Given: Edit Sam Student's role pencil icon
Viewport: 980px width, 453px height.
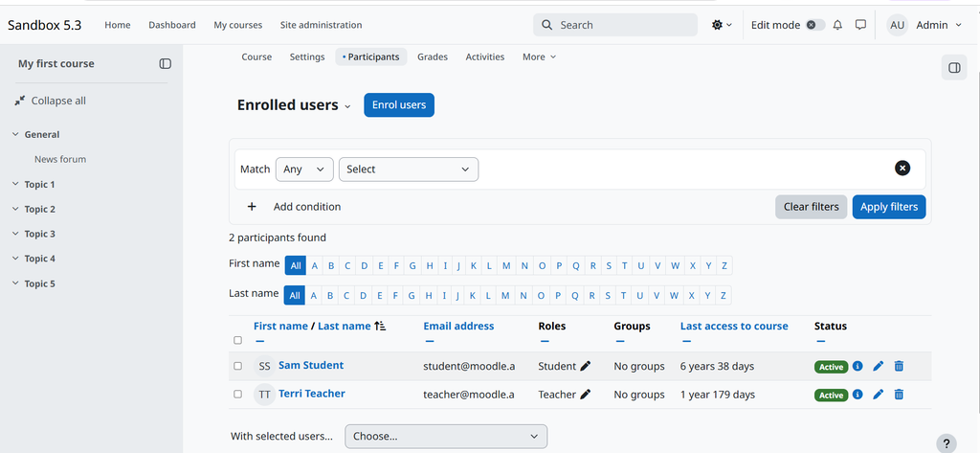Looking at the screenshot, I should click(585, 366).
